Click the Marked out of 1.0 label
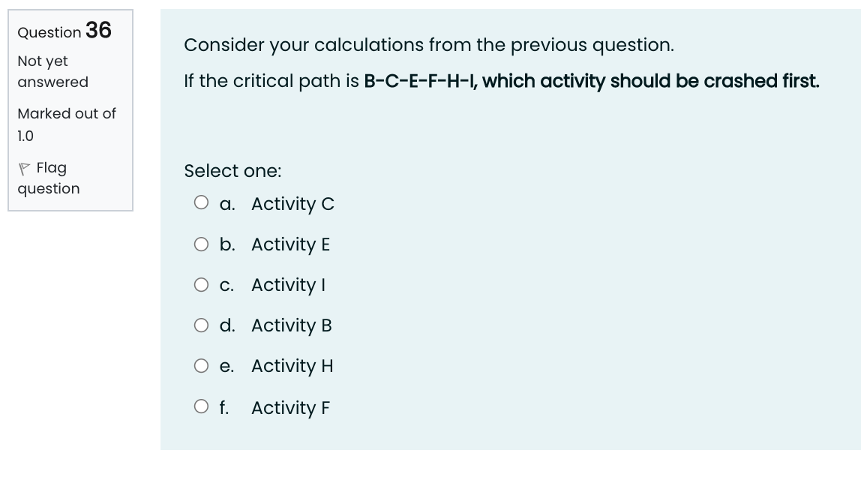Viewport: 861px width, 504px height. (66, 124)
